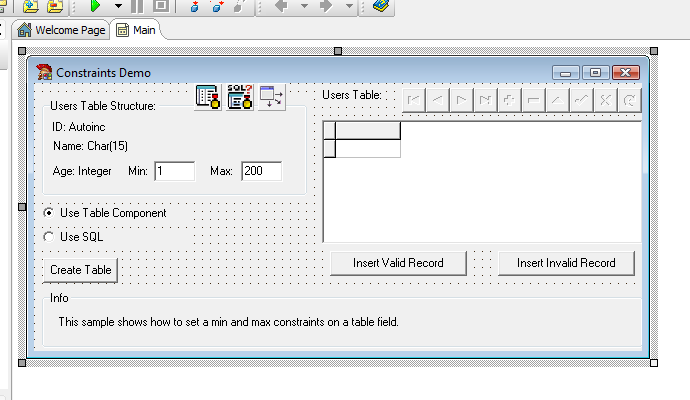Screen dimensions: 690x400
Task: Click the help book icon in toolbar
Action: [380, 6]
